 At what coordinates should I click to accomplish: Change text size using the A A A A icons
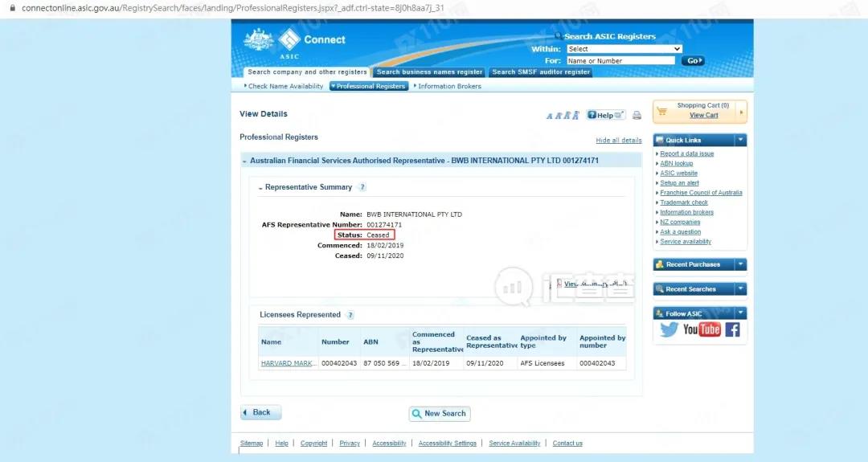point(563,115)
